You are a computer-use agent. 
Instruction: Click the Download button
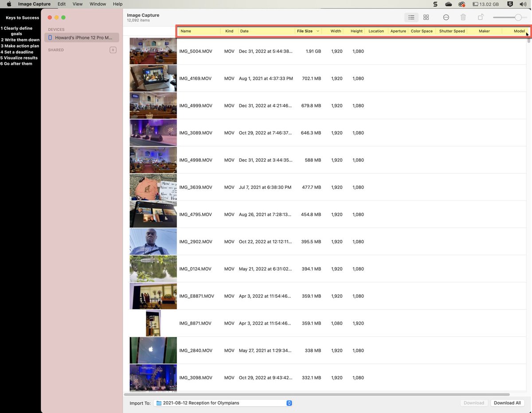pos(473,403)
